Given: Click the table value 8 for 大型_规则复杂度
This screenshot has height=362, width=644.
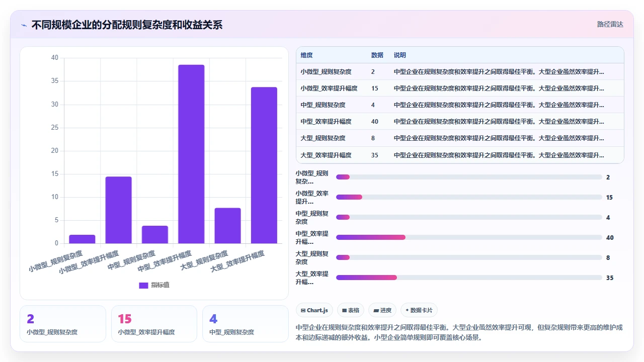Looking at the screenshot, I should pyautogui.click(x=373, y=138).
